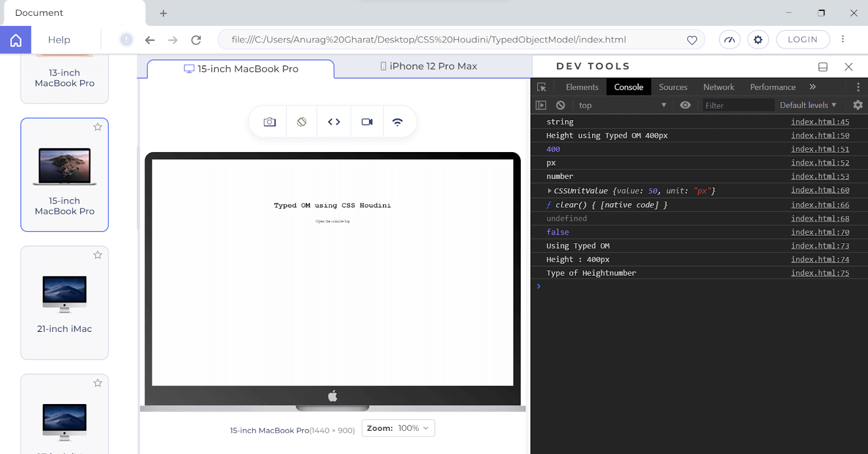This screenshot has width=868, height=454.
Task: Star the 15-inch MacBook Pro card
Action: click(98, 127)
